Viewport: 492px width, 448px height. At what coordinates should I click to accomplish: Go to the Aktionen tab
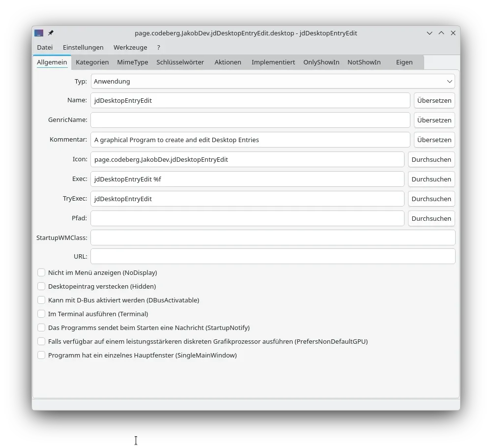pyautogui.click(x=228, y=62)
